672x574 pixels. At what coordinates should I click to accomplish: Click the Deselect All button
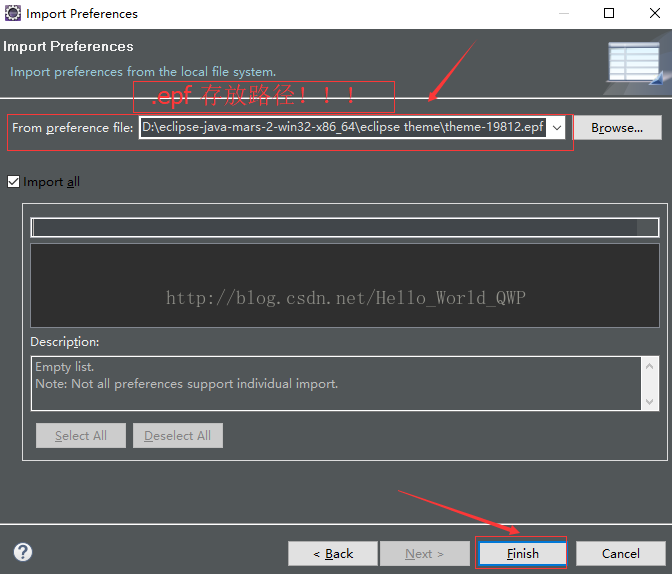(x=178, y=436)
